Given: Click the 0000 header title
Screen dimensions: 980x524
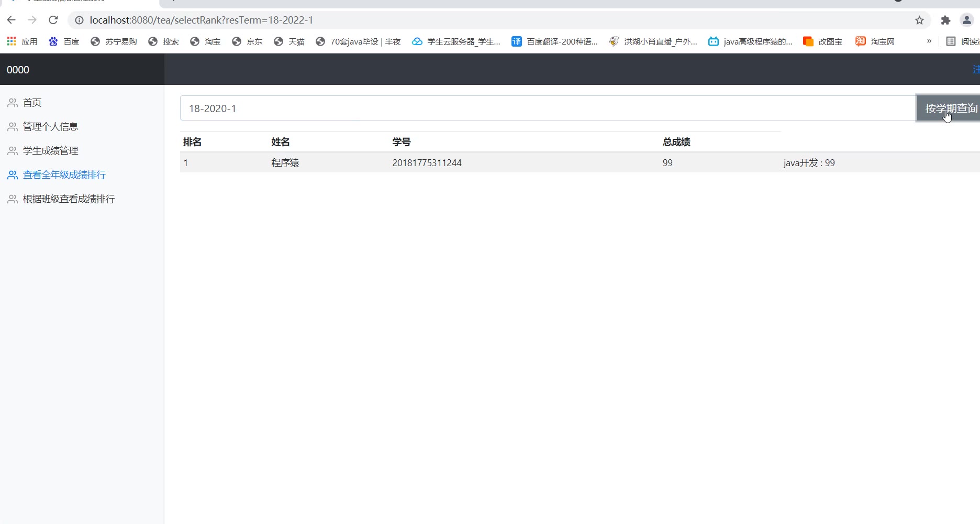Looking at the screenshot, I should coord(18,70).
